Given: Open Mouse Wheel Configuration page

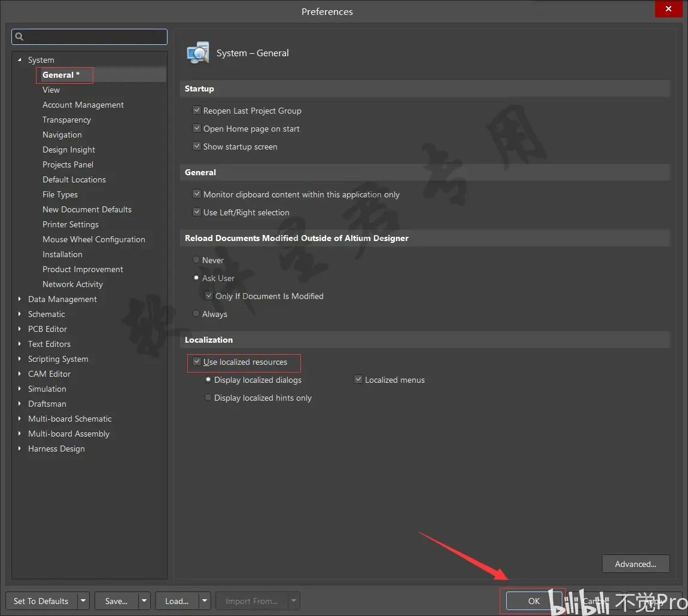Looking at the screenshot, I should 93,239.
